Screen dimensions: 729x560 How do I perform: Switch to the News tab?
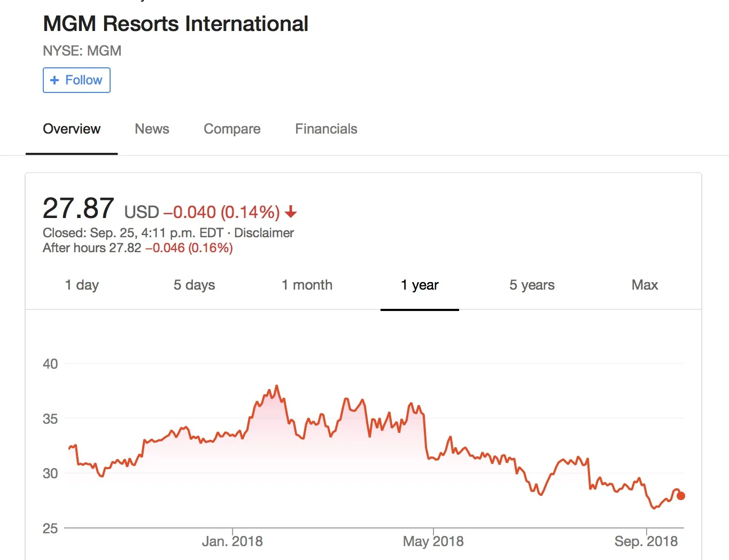152,129
